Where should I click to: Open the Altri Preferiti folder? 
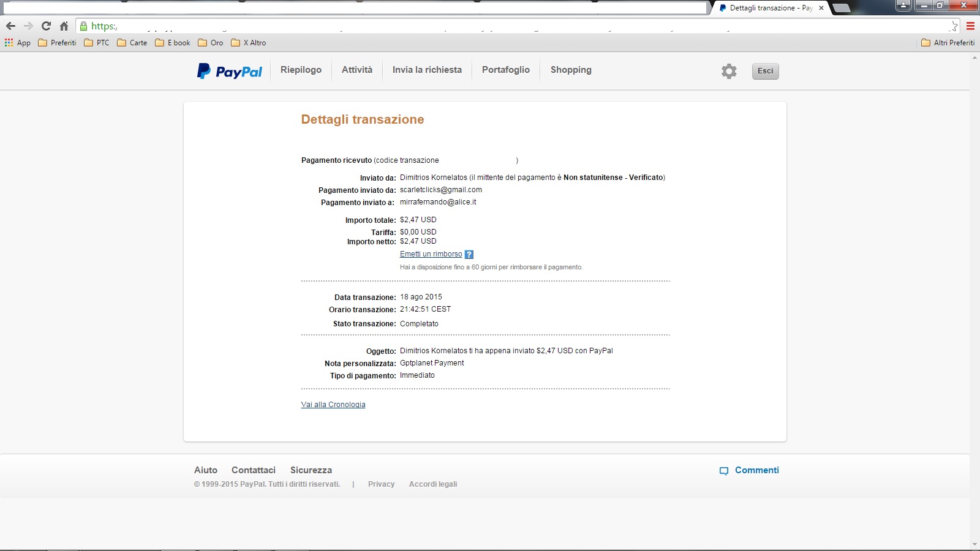tap(948, 43)
